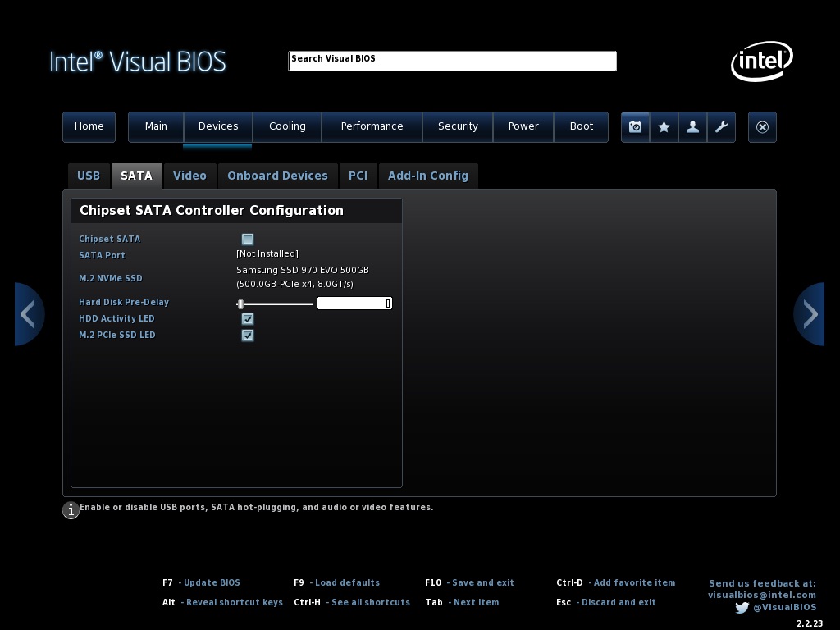The width and height of the screenshot is (840, 630).
Task: Click the info icon beside help text
Action: 71,510
